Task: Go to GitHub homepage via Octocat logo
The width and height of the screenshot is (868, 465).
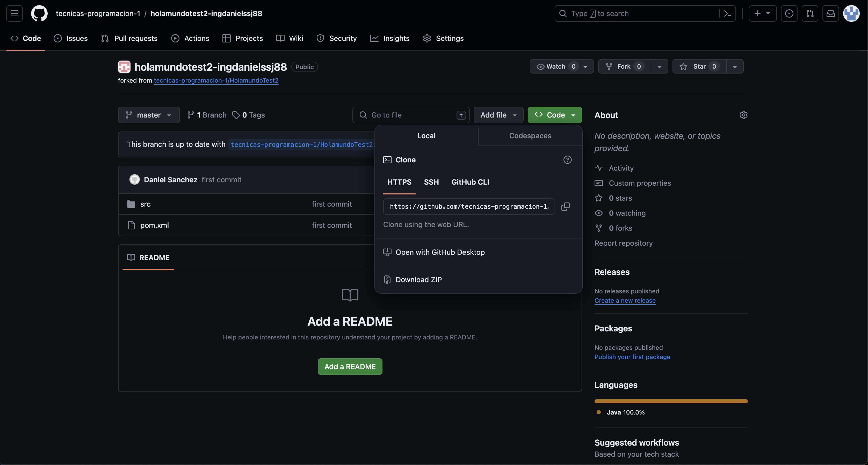Action: coord(39,13)
